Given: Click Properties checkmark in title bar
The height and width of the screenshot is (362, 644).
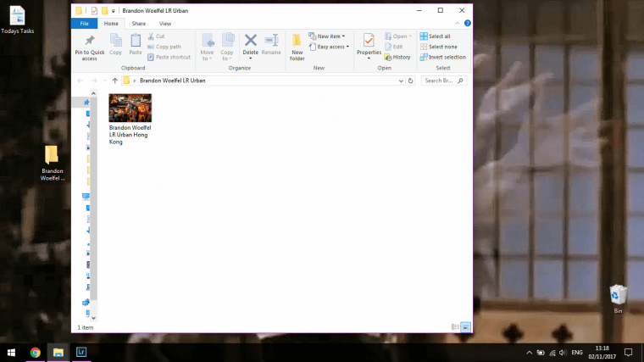Looking at the screenshot, I should click(94, 11).
